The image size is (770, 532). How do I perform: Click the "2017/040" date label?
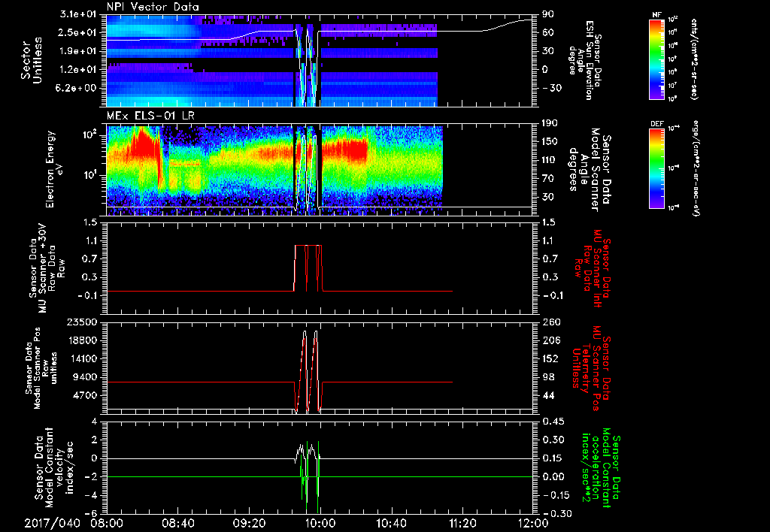52,523
